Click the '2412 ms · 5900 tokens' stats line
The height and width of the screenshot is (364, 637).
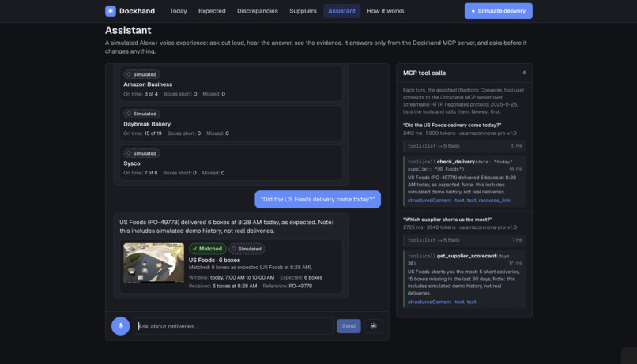click(x=460, y=133)
